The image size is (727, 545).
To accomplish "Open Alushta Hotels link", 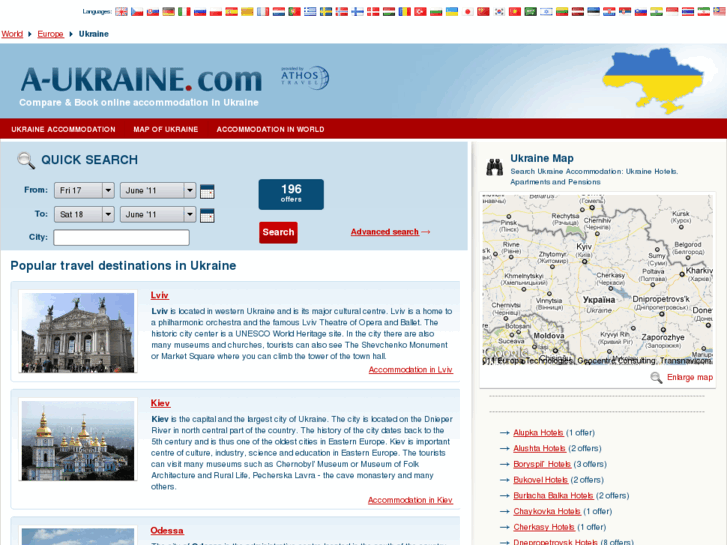I will pos(539,449).
